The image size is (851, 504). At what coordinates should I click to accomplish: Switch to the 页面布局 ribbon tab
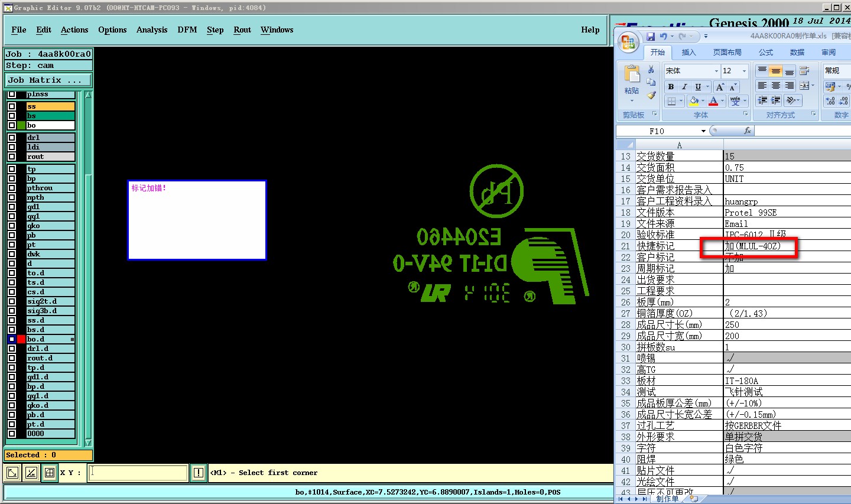coord(727,53)
